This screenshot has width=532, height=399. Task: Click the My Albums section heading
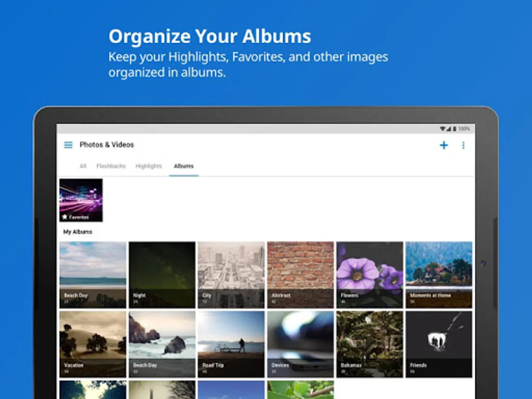click(x=78, y=232)
